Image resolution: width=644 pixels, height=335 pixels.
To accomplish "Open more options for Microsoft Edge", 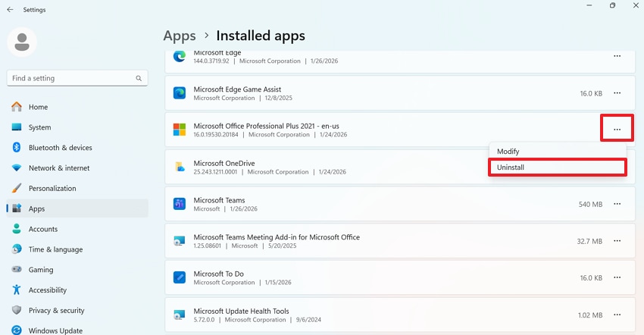I will click(x=617, y=56).
